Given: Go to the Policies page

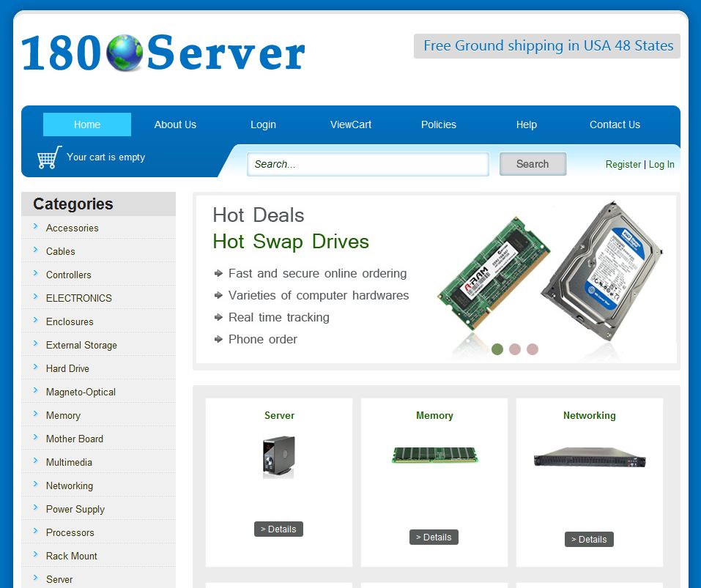Looking at the screenshot, I should pos(439,124).
